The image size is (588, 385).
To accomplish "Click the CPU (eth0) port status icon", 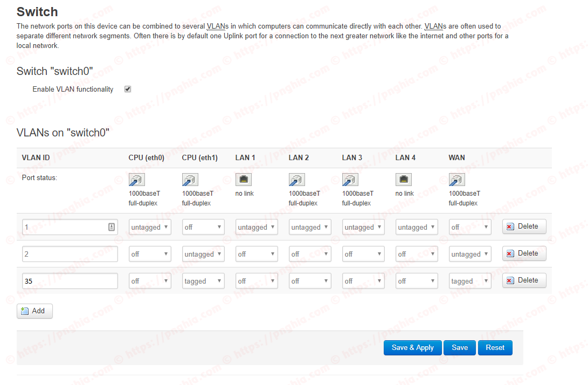I will (137, 180).
